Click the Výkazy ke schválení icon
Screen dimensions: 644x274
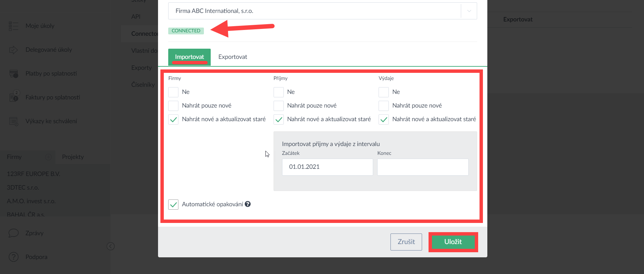point(14,122)
